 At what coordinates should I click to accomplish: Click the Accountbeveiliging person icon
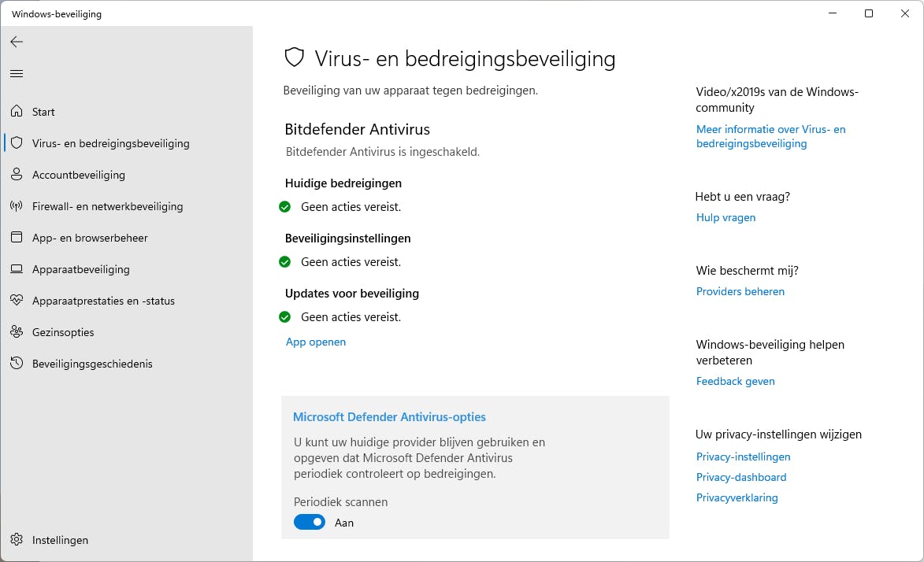click(17, 175)
